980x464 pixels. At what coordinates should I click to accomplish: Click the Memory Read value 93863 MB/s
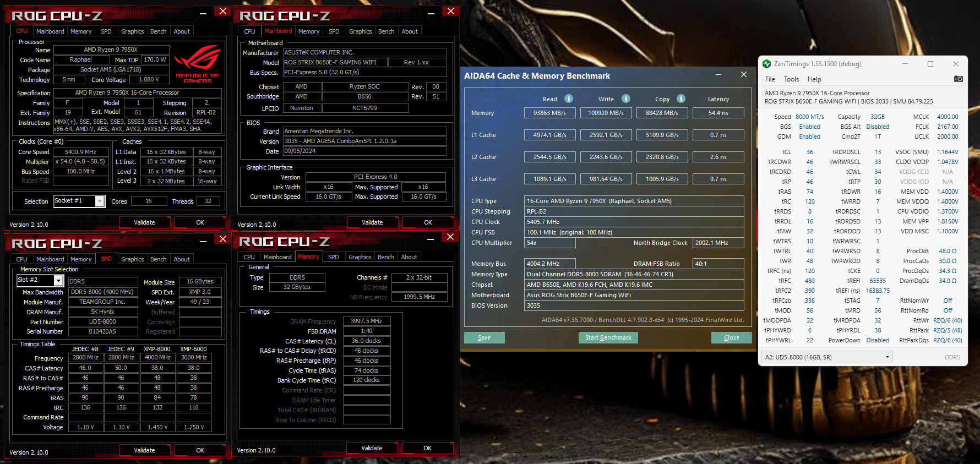point(549,113)
